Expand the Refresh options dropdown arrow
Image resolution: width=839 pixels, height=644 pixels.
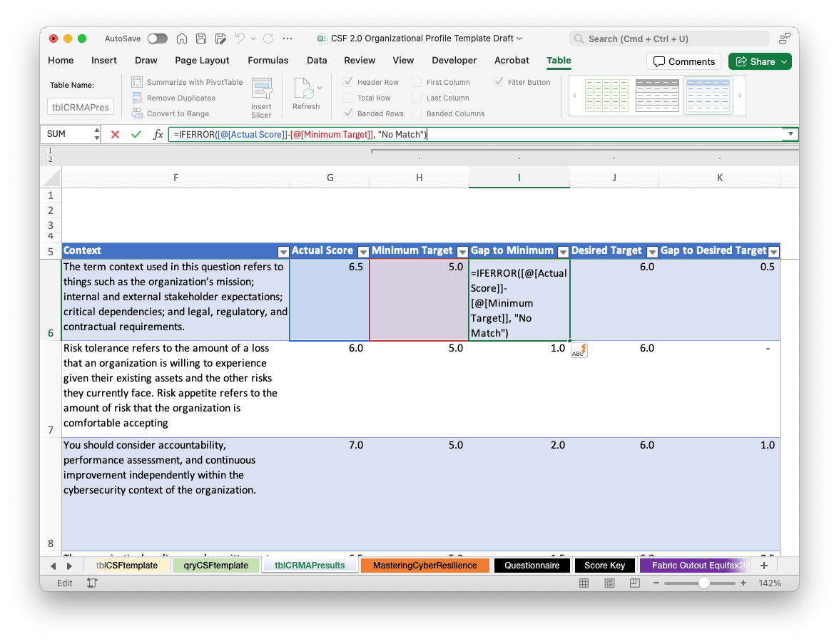pos(320,88)
